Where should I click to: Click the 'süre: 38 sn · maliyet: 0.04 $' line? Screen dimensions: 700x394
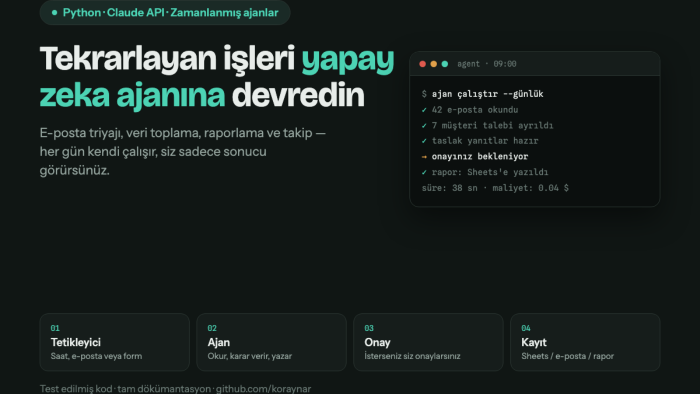point(495,188)
